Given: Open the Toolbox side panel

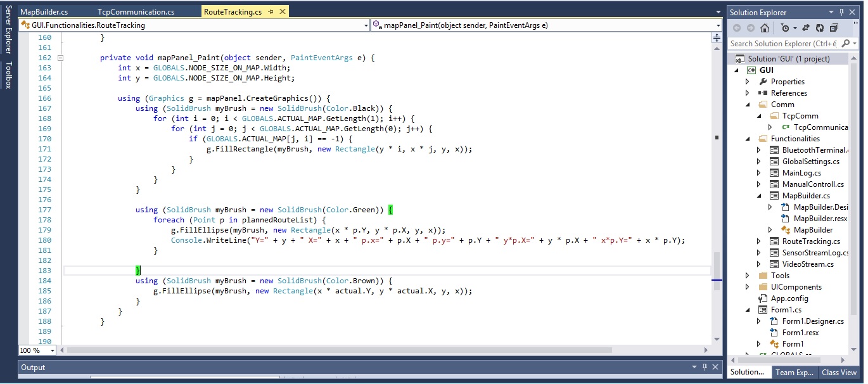Looking at the screenshot, I should click(8, 75).
